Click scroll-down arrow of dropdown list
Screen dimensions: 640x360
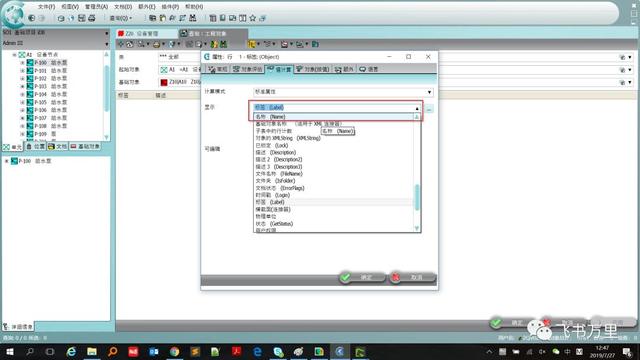pyautogui.click(x=417, y=228)
